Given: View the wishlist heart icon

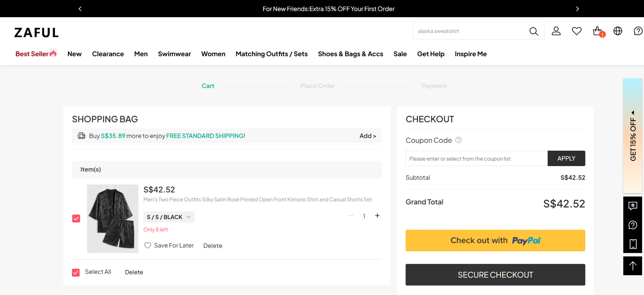Looking at the screenshot, I should point(577,31).
